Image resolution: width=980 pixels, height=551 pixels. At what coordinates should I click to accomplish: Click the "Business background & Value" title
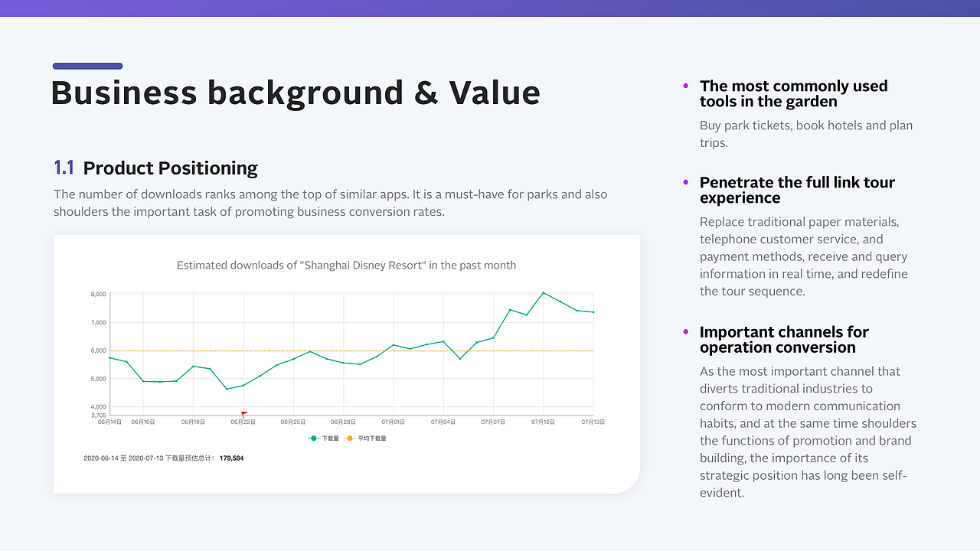click(x=296, y=93)
